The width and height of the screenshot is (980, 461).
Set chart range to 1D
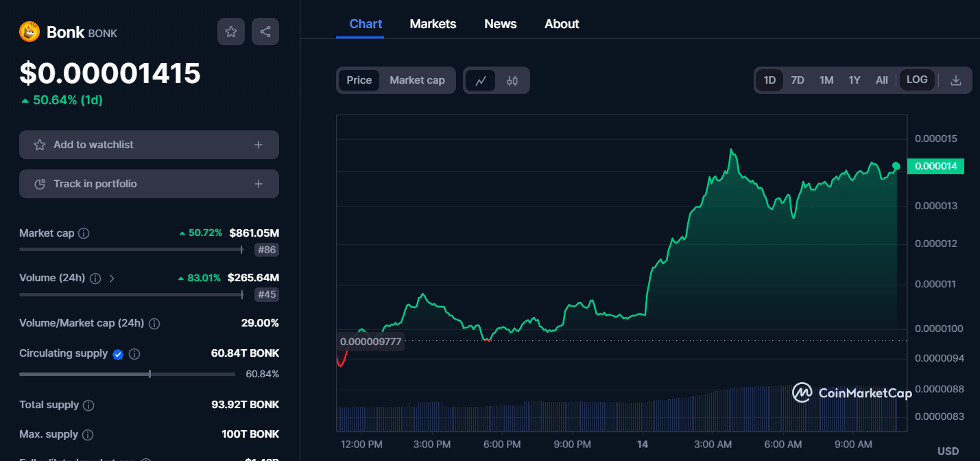pyautogui.click(x=769, y=80)
